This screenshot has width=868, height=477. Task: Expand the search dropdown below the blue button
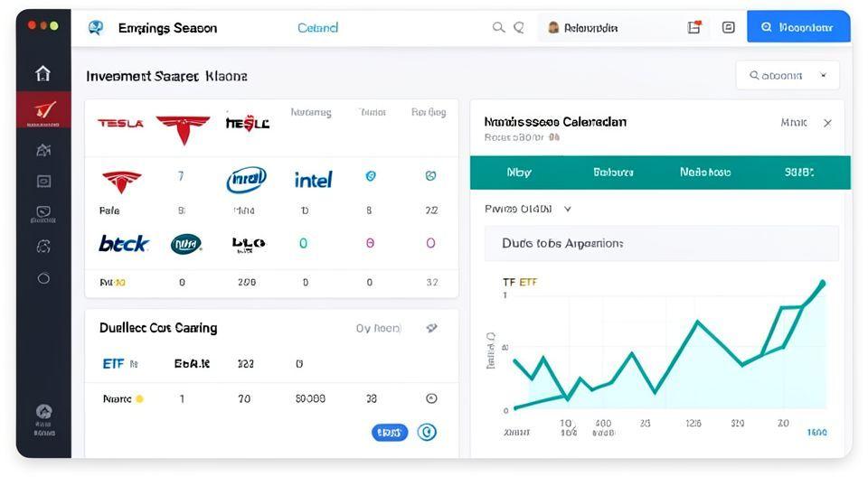(788, 76)
